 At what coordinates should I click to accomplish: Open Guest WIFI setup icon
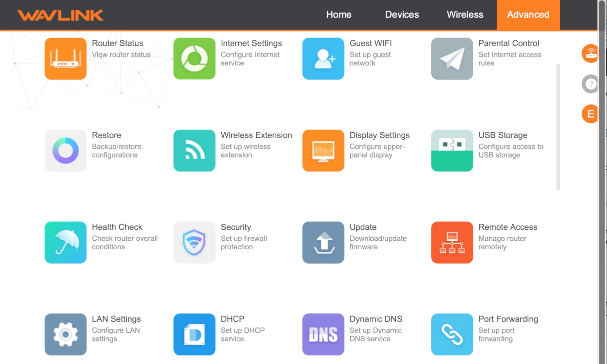coord(323,59)
